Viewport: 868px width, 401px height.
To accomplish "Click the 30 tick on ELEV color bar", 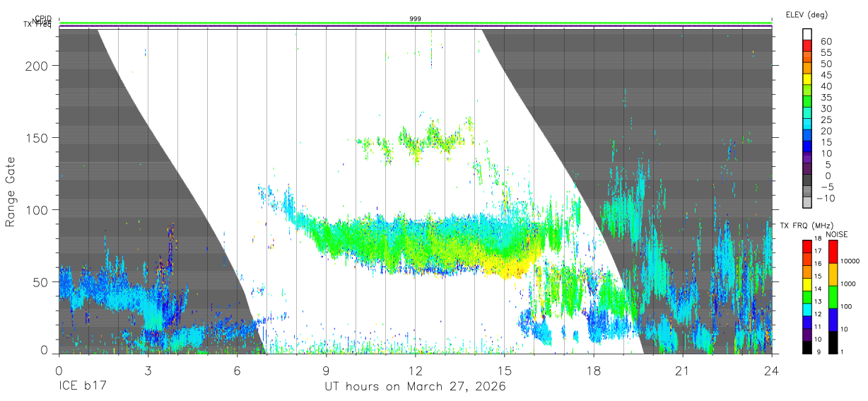I will 826,109.
